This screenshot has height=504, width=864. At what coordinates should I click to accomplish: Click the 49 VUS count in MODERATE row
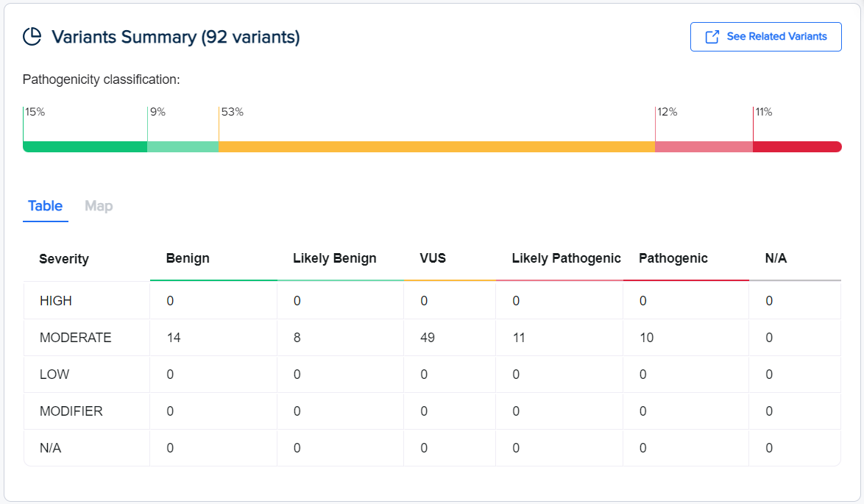[x=426, y=338]
